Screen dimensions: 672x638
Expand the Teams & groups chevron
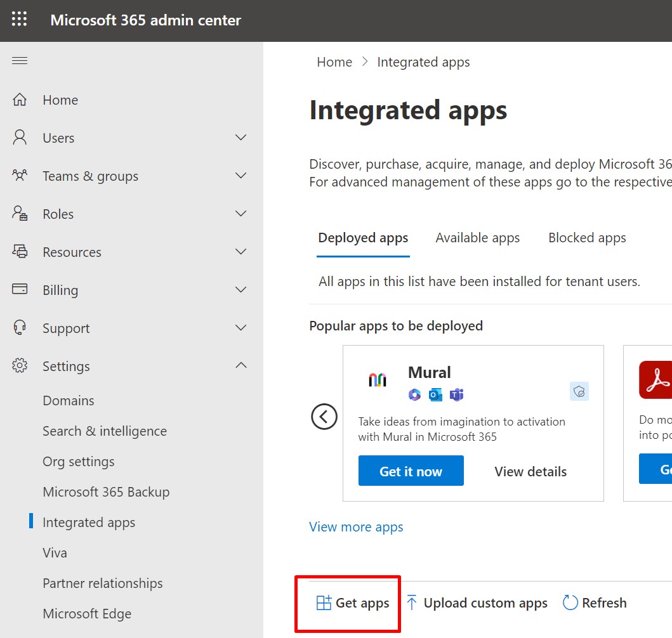pyautogui.click(x=241, y=176)
